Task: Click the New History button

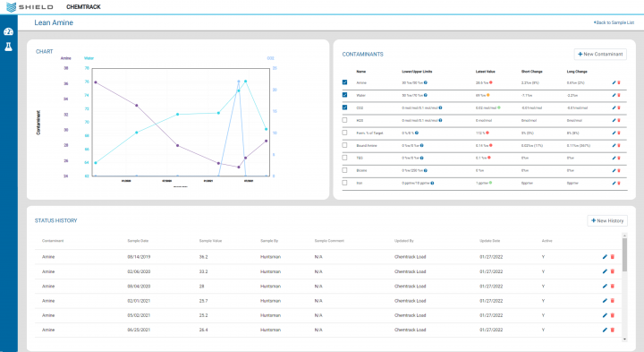Action: coord(607,221)
